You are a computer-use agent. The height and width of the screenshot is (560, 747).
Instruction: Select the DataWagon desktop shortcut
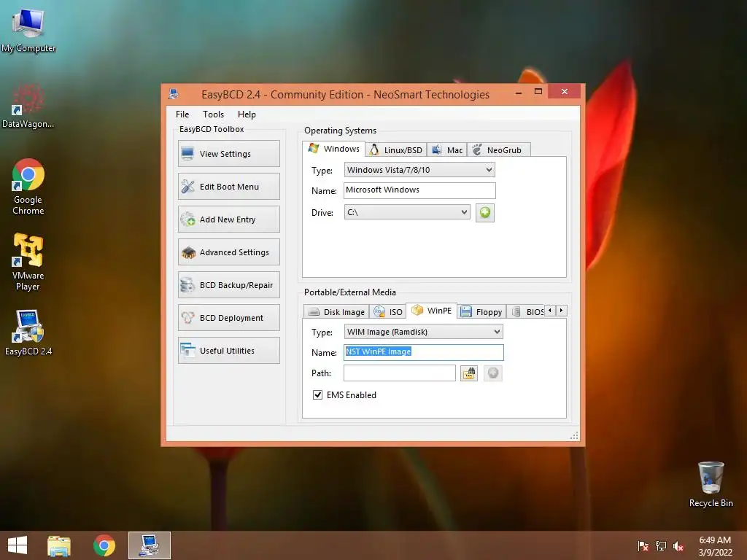[28, 106]
